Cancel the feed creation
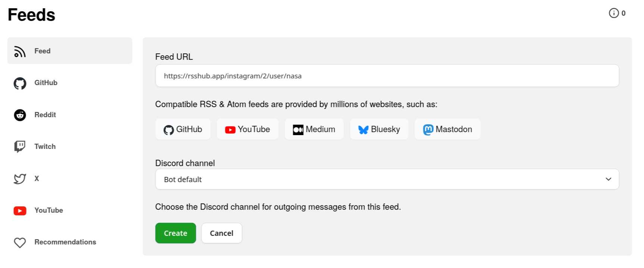 tap(222, 233)
